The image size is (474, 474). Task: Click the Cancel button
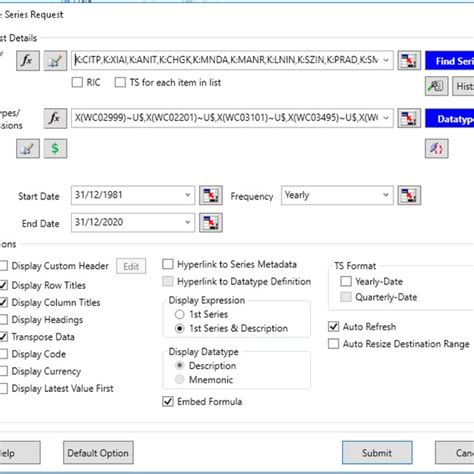pos(455,453)
